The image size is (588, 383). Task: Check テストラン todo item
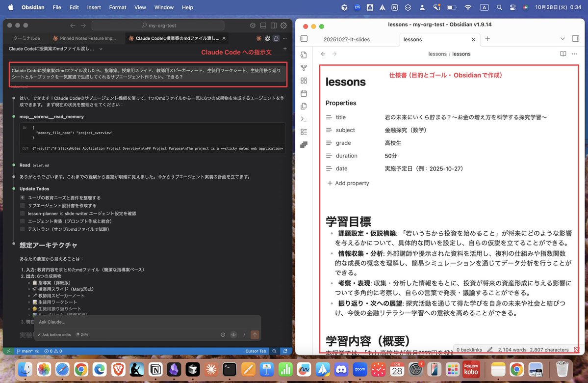tap(23, 229)
